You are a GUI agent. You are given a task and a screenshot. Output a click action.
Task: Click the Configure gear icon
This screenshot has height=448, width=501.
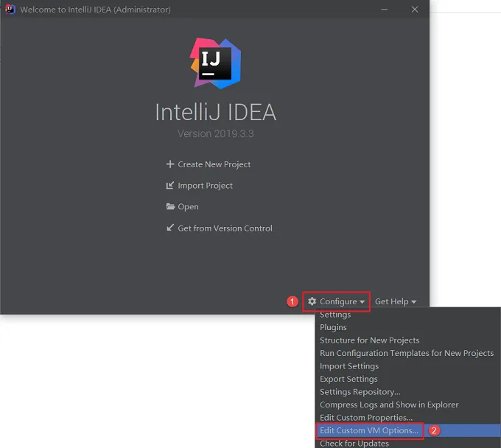312,301
